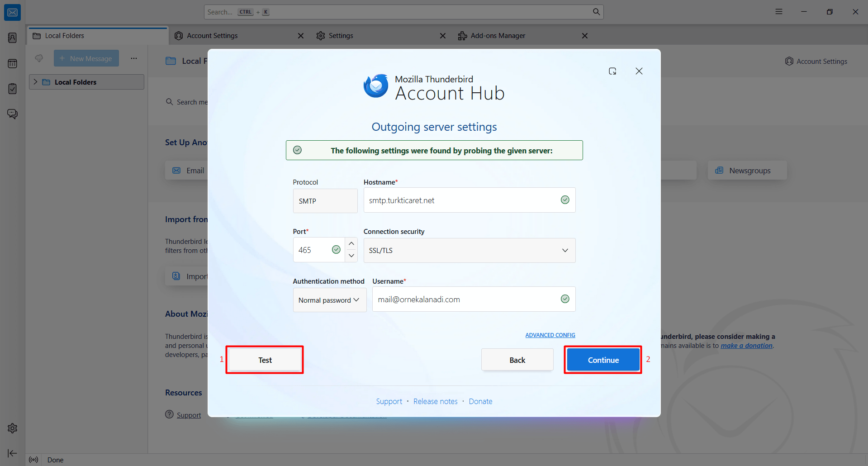The height and width of the screenshot is (466, 868).
Task: Collapse the spaces toolbar arrow icon
Action: tap(12, 453)
